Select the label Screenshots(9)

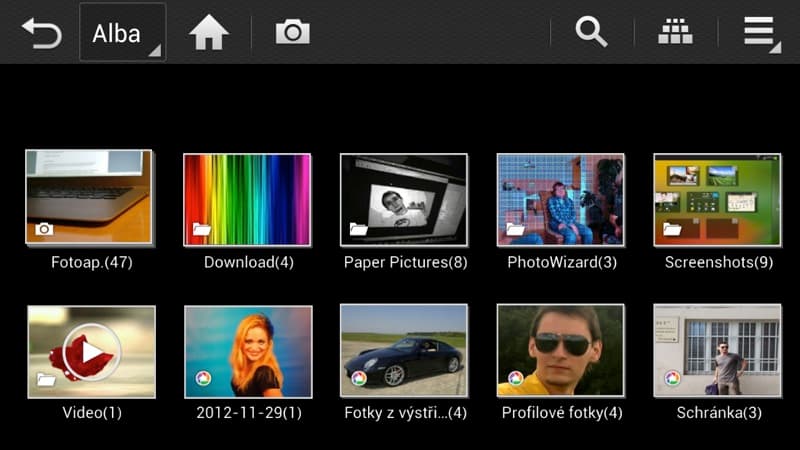719,262
